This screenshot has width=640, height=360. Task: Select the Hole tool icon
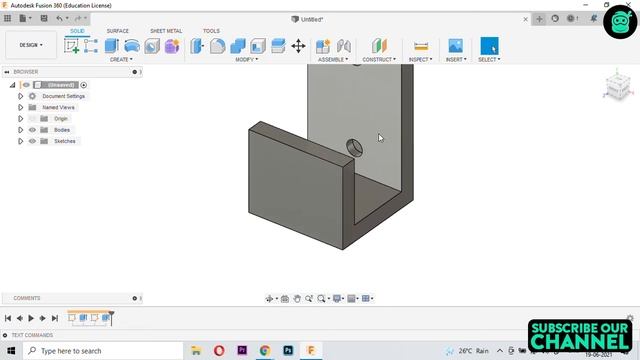point(152,46)
